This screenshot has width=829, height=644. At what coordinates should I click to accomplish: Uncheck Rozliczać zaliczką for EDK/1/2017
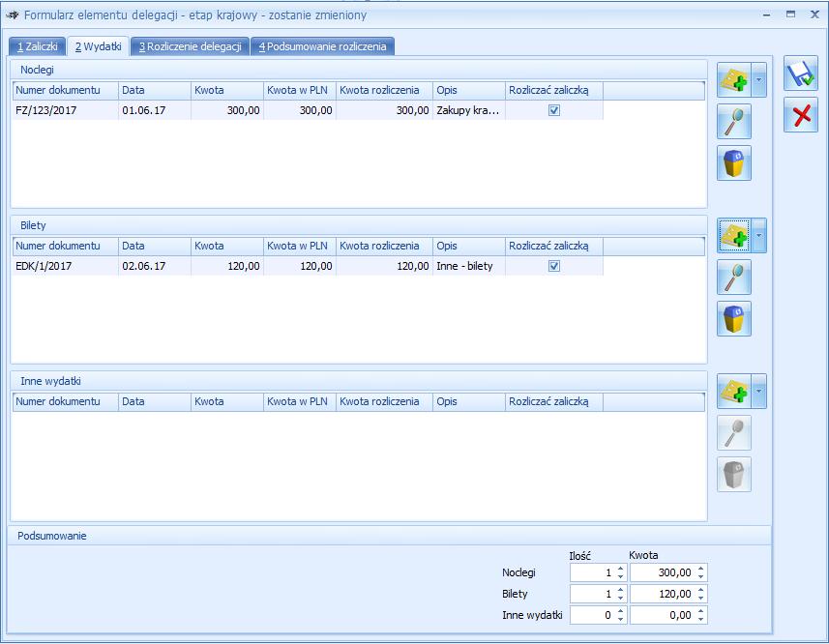(x=554, y=266)
